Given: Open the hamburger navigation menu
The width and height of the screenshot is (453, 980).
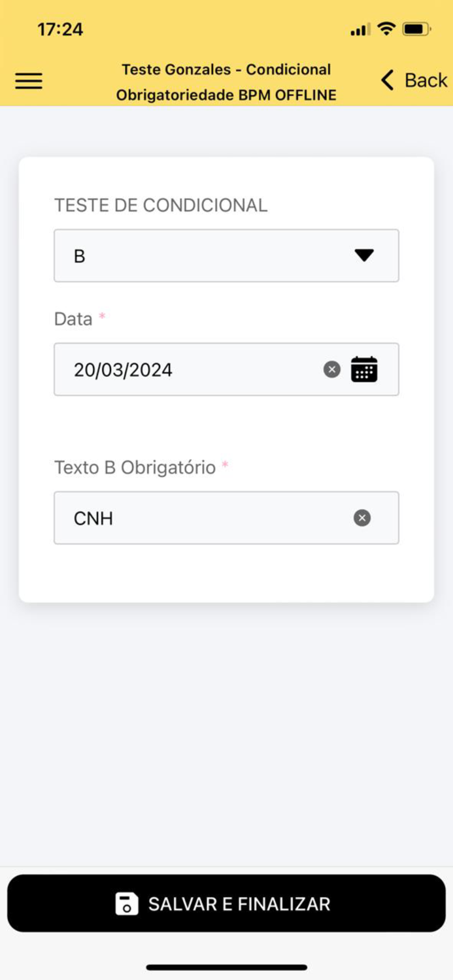Looking at the screenshot, I should click(29, 80).
